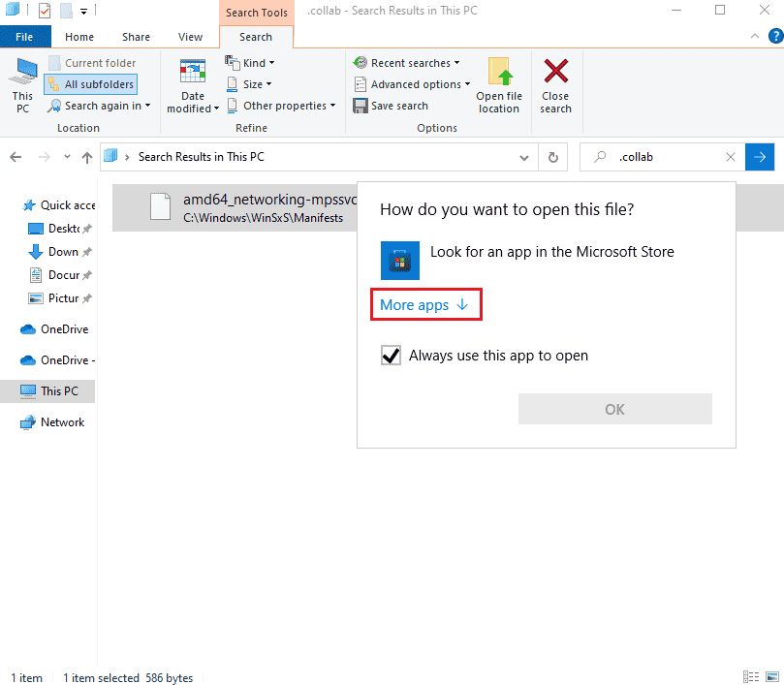Click the red Close search icon
Viewport: 784px width, 685px height.
pos(555,71)
